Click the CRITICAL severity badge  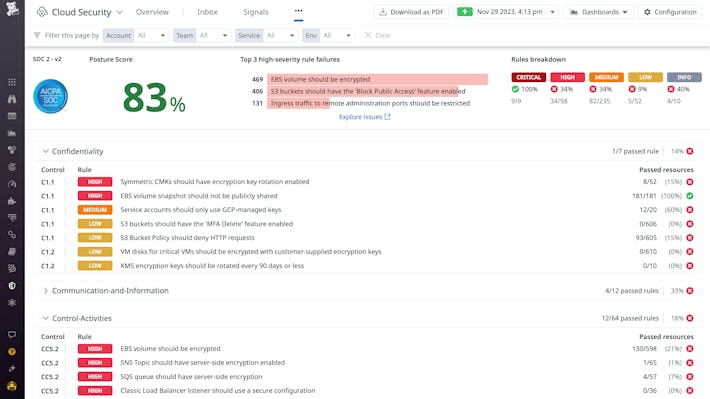pos(528,77)
